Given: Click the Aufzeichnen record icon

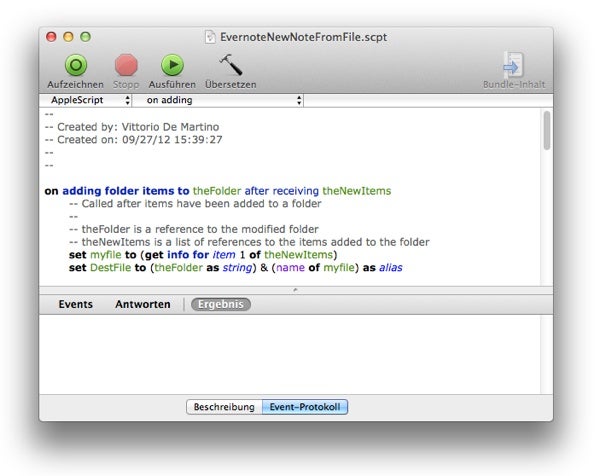Looking at the screenshot, I should pos(76,65).
